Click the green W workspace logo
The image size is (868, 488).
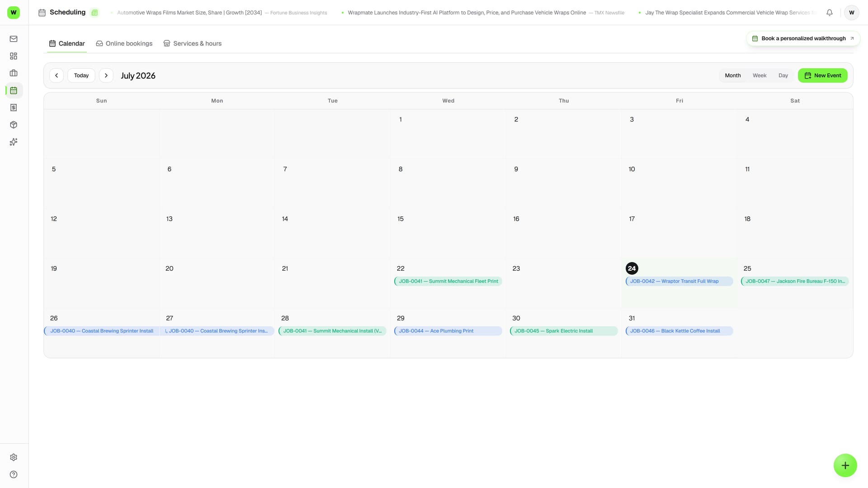14,13
